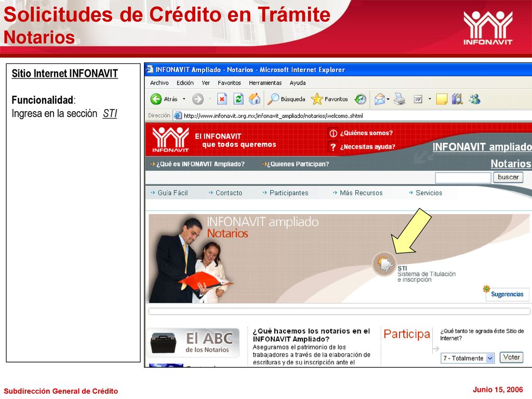532x399 pixels.
Task: Click the ¿Quiénes somos? info icon
Action: (333, 133)
